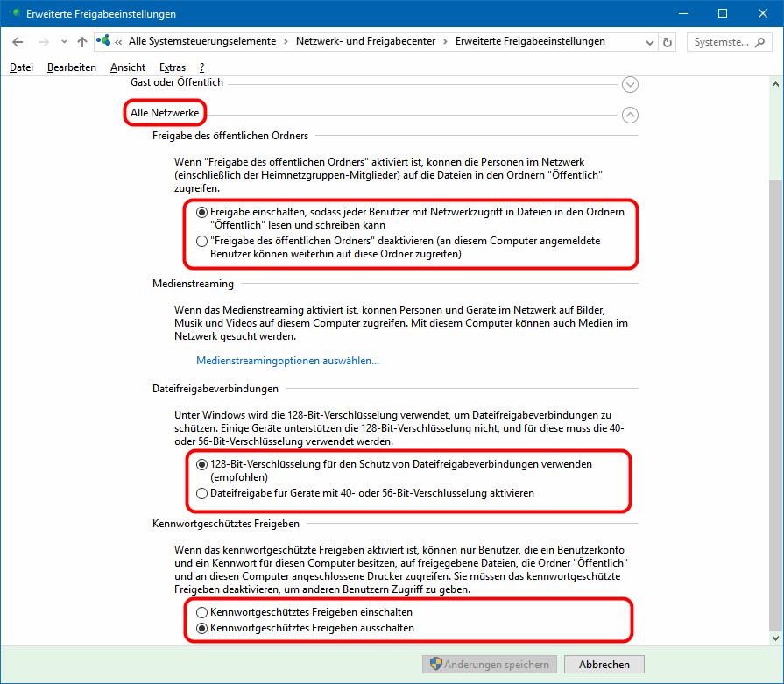Open the address bar history dropdown
The image size is (784, 684).
coord(647,42)
